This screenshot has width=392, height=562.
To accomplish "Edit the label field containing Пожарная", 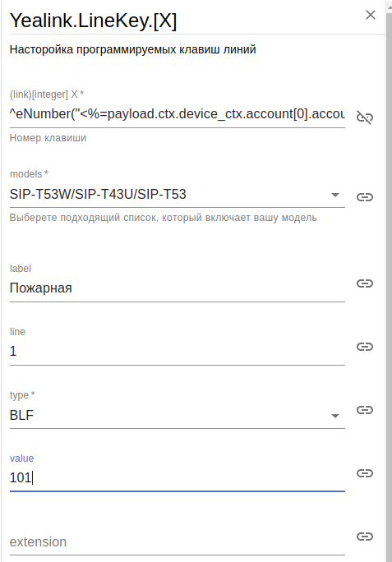I will (178, 288).
